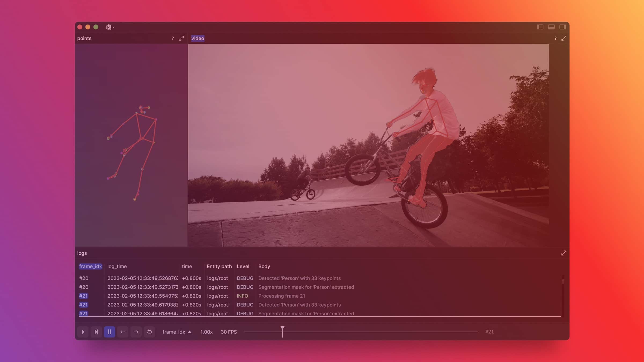Step forward one frame with right arrow
The height and width of the screenshot is (362, 644).
point(136,332)
